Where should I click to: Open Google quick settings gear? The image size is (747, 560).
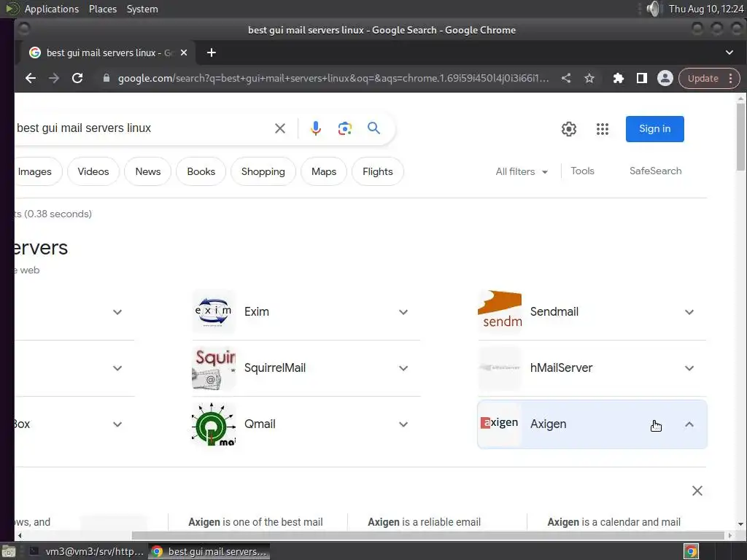(x=569, y=129)
